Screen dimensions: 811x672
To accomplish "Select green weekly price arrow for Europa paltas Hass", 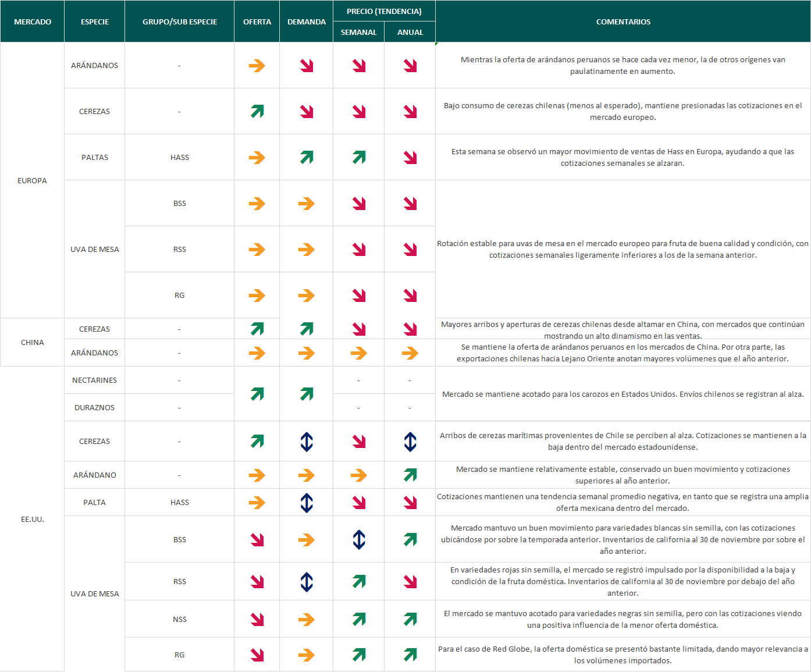I will (x=359, y=157).
